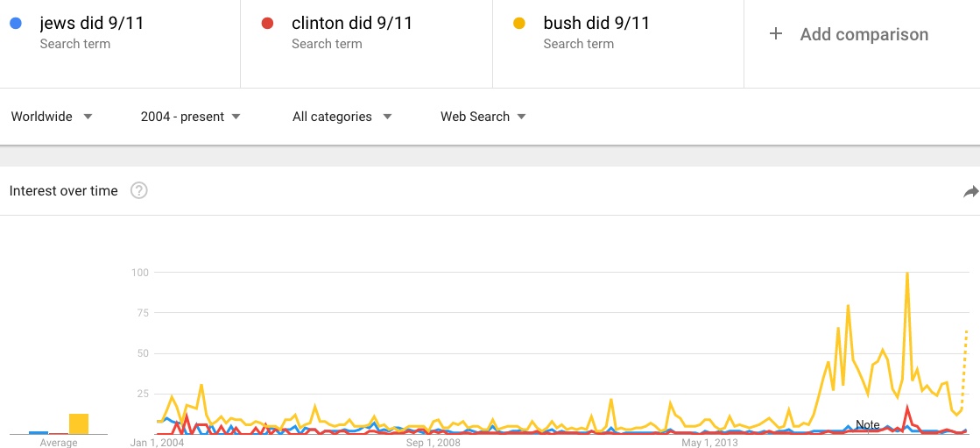Click the Sep 1, 2008 axis label

[434, 443]
